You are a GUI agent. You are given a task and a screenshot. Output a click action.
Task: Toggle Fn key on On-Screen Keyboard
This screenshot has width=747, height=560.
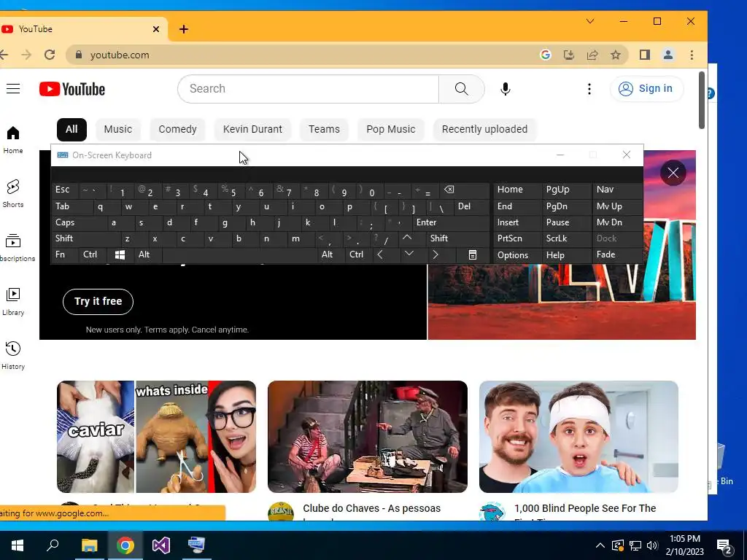coord(60,254)
